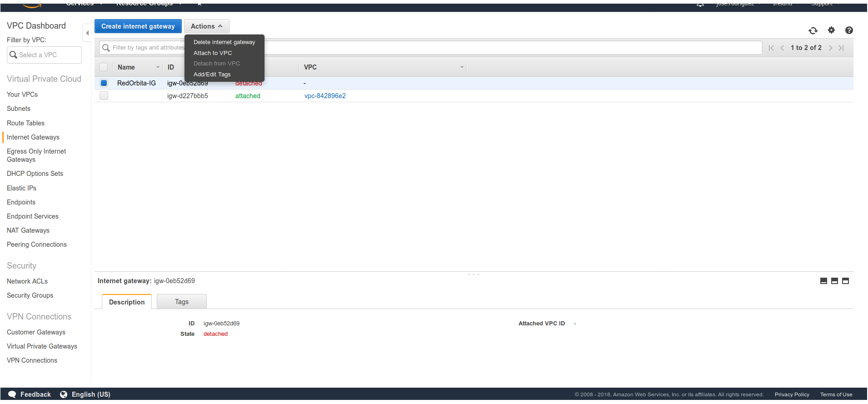Check the igw-d227bbb5 row checkbox

pos(104,96)
